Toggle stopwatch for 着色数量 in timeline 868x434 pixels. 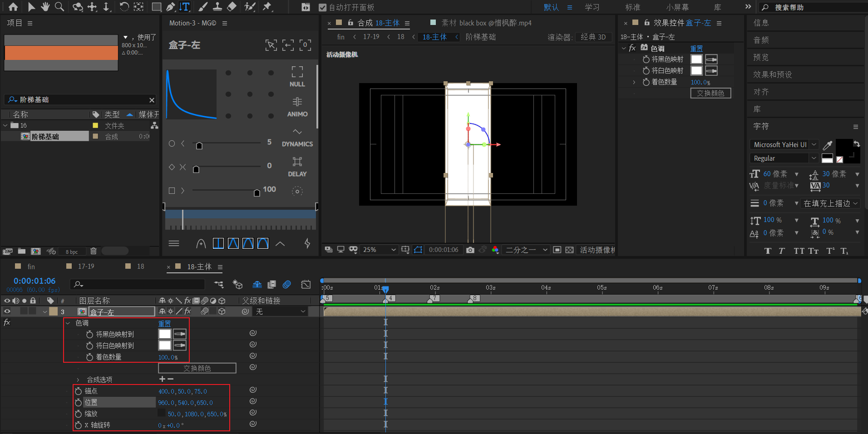pos(89,357)
